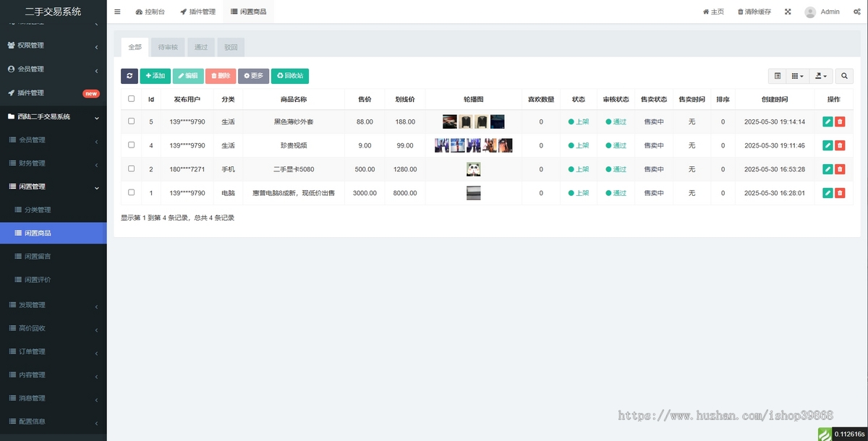Image resolution: width=868 pixels, height=441 pixels.
Task: Expand the 财务管理 sidebar menu
Action: (53, 163)
